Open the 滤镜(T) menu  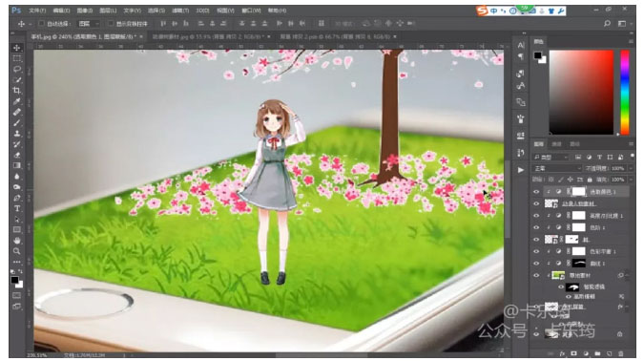(180, 11)
